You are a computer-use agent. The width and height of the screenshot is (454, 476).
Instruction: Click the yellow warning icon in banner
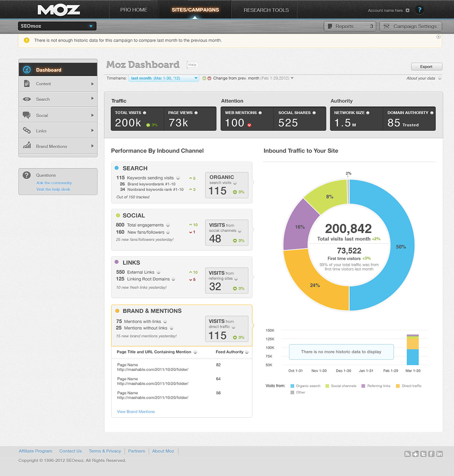coord(27,40)
